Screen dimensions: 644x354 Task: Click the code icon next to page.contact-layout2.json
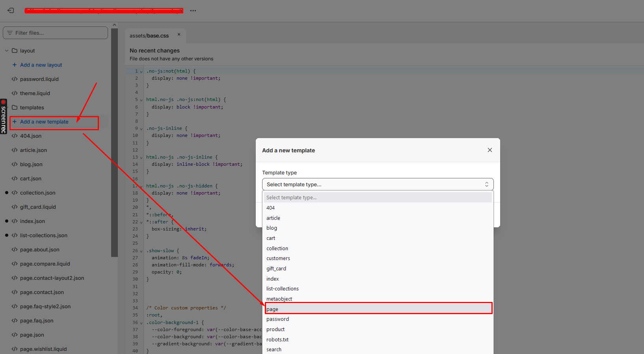[x=15, y=278]
